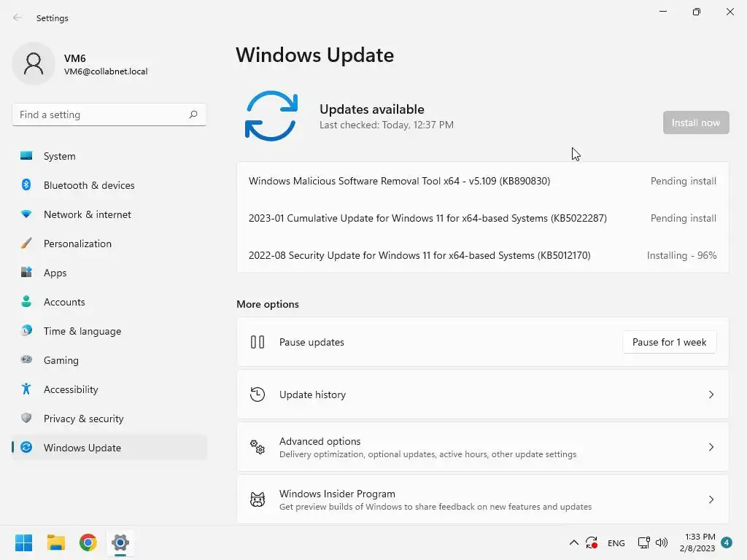
Task: Go to the Personalization page
Action: coord(109,244)
